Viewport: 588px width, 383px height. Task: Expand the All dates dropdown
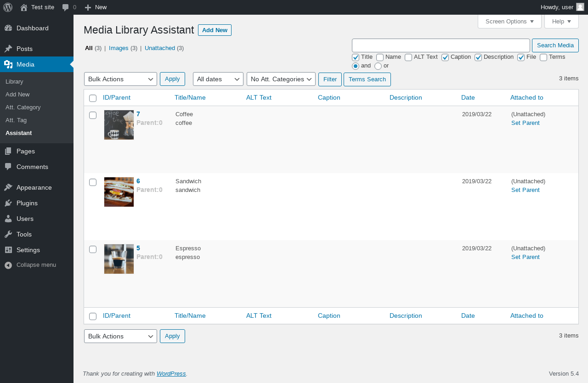218,79
